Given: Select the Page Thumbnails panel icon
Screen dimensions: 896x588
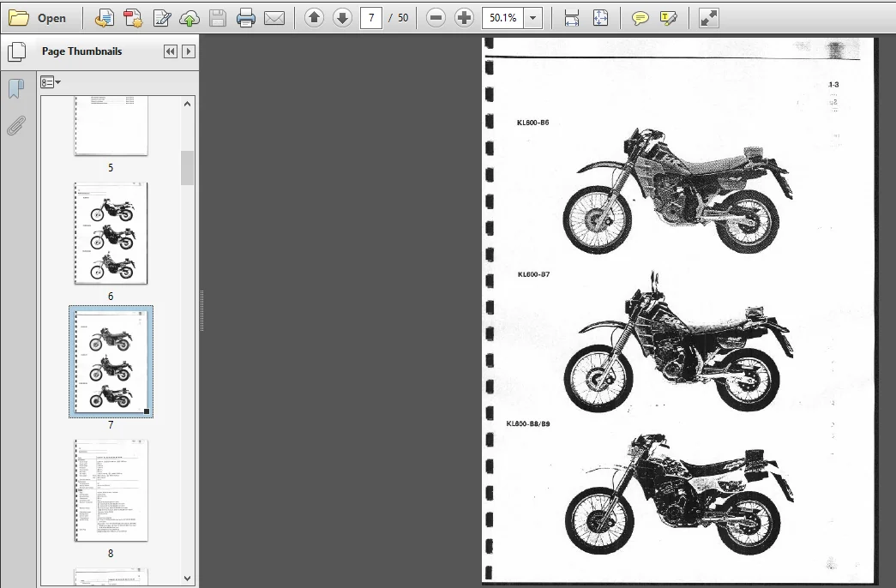Looking at the screenshot, I should pyautogui.click(x=16, y=52).
